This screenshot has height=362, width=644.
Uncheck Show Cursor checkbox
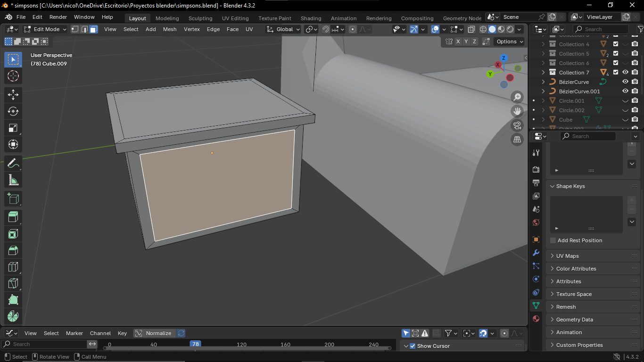(x=413, y=346)
